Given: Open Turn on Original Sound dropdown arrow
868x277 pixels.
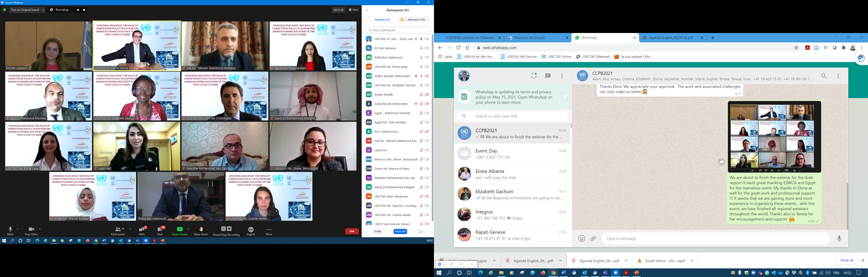Looking at the screenshot, I should point(43,10).
